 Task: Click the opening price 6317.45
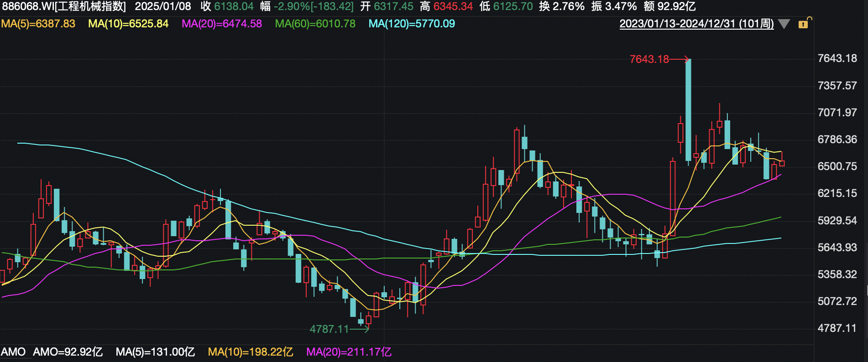[x=393, y=6]
